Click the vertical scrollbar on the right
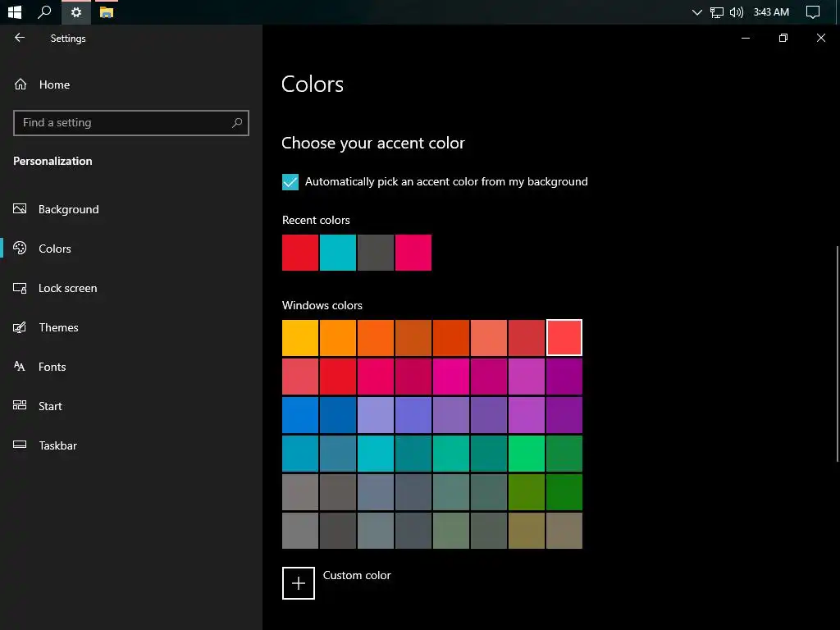 coord(838,354)
